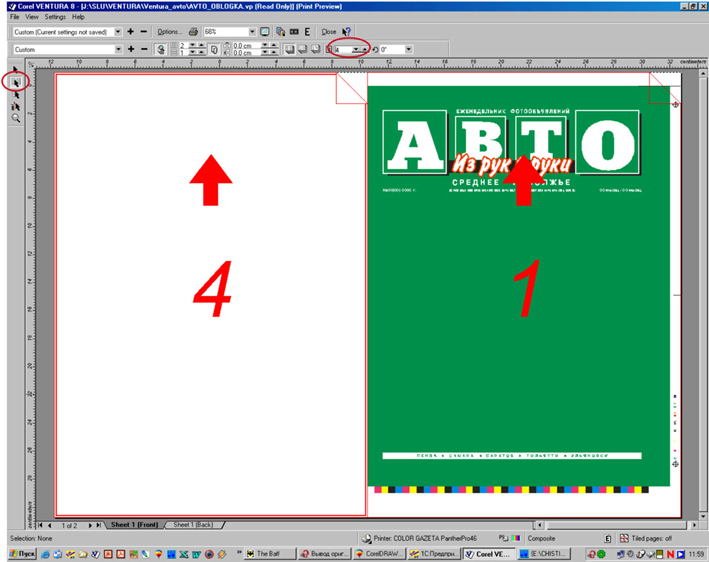Click the printer icon to print
This screenshot has height=562, width=709.
(193, 32)
